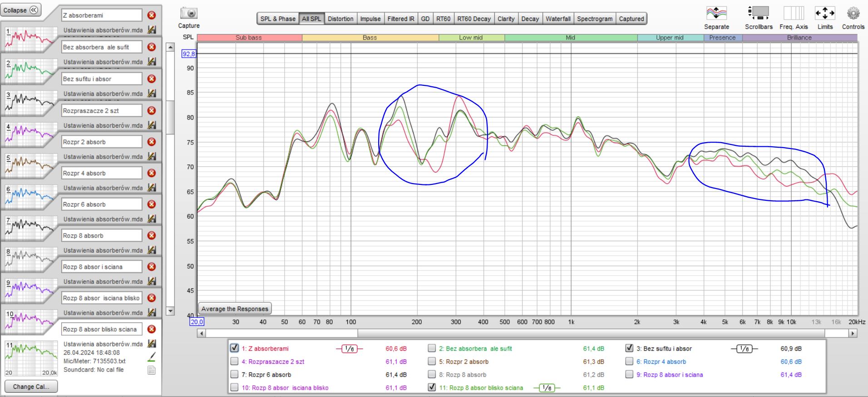Enable trace 6 Rozpr 4 absorb
868x397 pixels.
629,361
